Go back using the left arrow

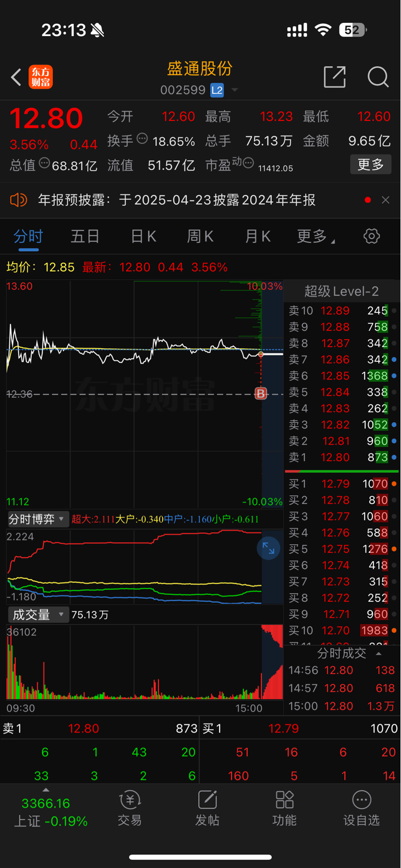click(x=16, y=77)
